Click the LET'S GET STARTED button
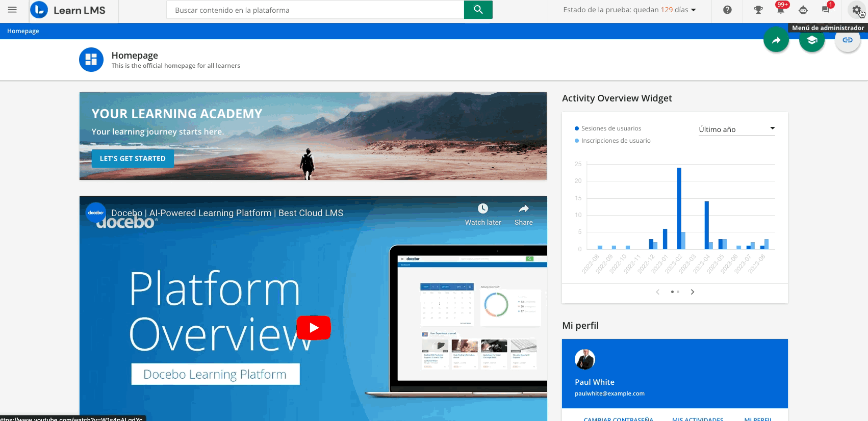 (133, 159)
